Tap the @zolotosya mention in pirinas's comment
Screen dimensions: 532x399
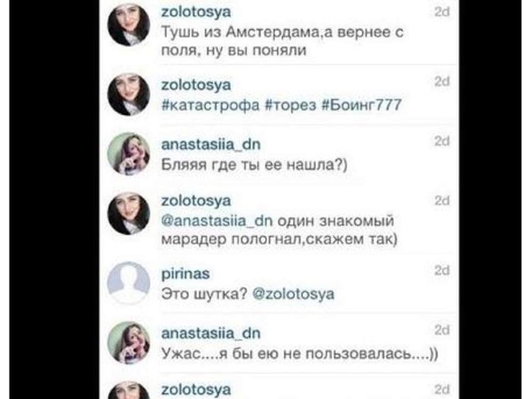(294, 294)
